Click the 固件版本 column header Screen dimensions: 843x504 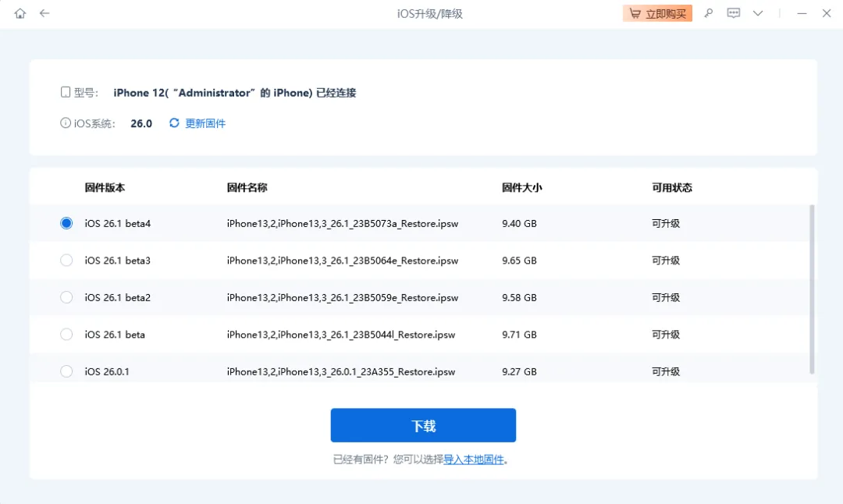click(x=105, y=187)
